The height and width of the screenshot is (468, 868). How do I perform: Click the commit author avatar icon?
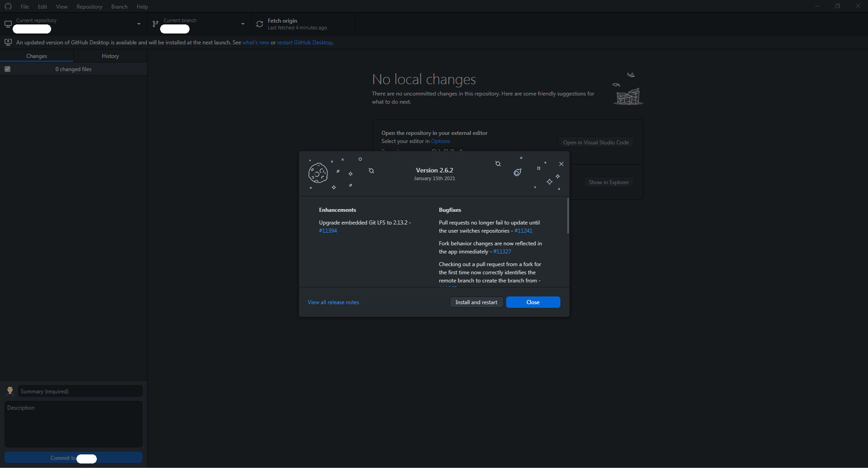[x=10, y=391]
